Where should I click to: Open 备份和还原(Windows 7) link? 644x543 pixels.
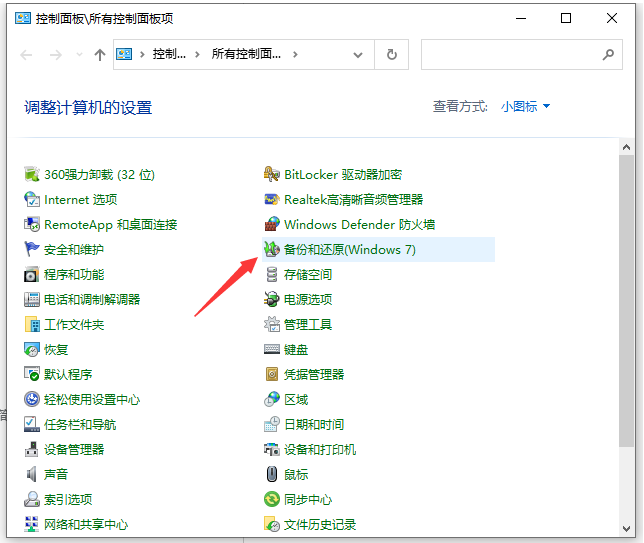pos(350,250)
